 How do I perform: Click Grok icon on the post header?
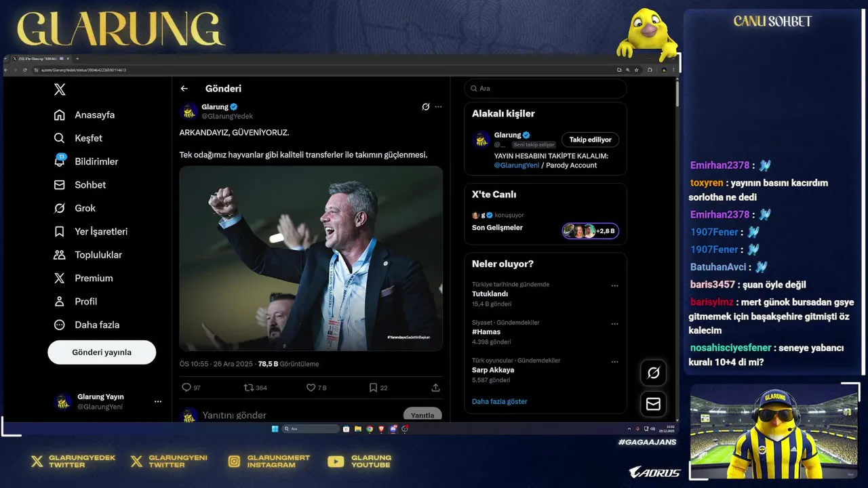(425, 107)
